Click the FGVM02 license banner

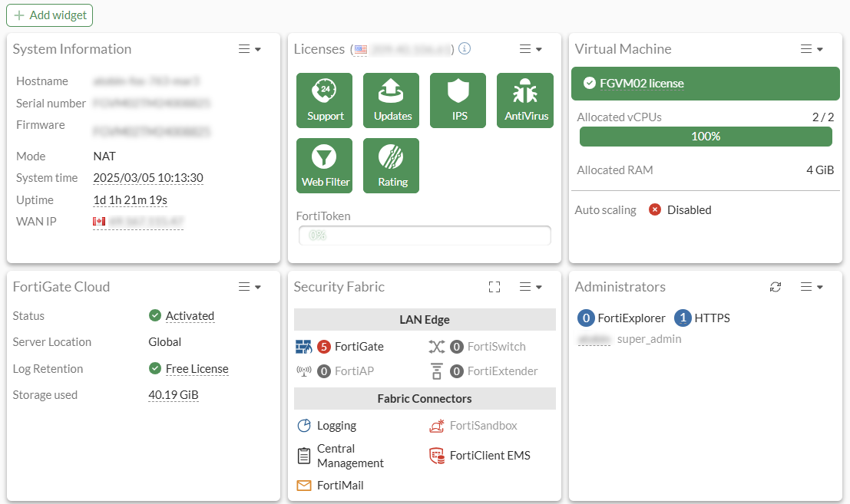coord(705,84)
